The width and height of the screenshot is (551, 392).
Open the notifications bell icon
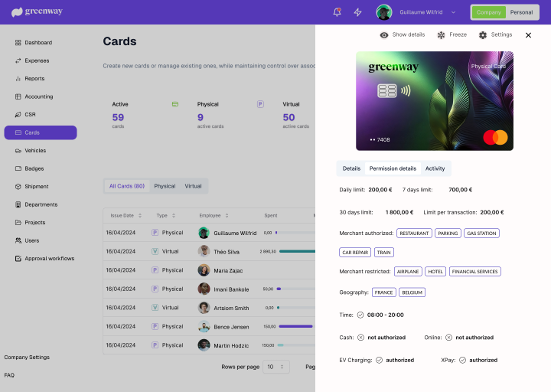[x=337, y=12]
